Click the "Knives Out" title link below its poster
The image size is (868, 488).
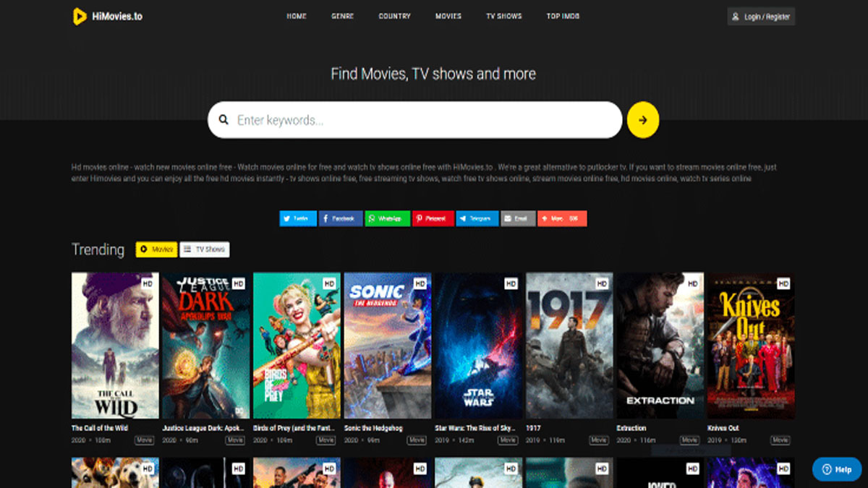pos(723,428)
